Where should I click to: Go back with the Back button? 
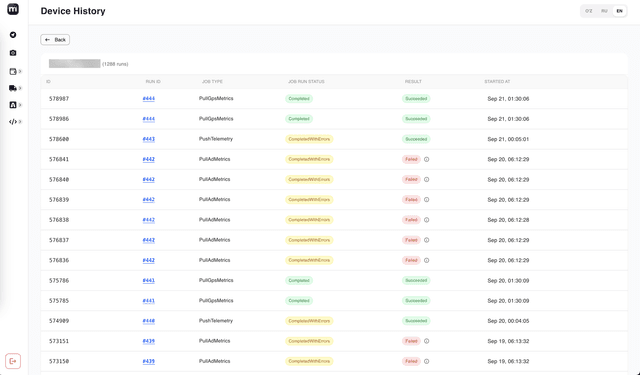pyautogui.click(x=55, y=40)
